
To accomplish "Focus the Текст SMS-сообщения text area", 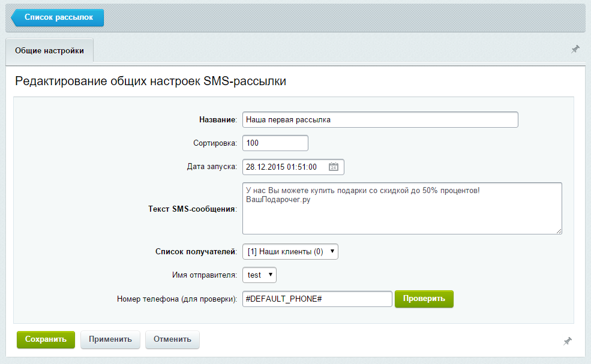I will (402, 209).
